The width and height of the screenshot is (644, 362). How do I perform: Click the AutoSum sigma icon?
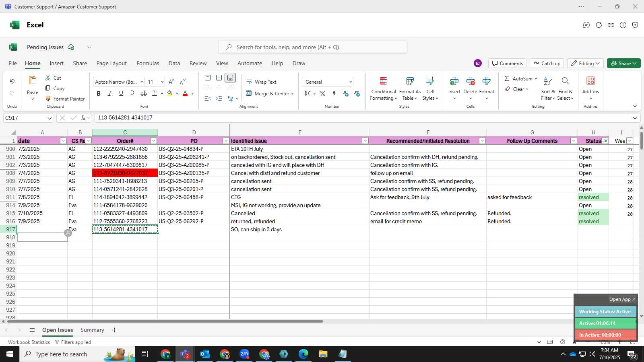pyautogui.click(x=507, y=78)
